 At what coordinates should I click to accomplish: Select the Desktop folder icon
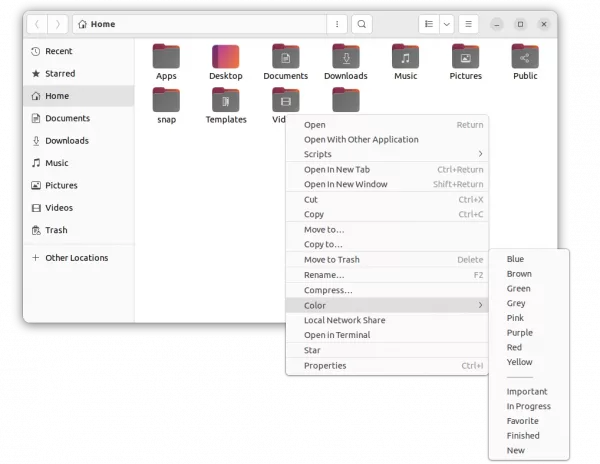pyautogui.click(x=226, y=56)
